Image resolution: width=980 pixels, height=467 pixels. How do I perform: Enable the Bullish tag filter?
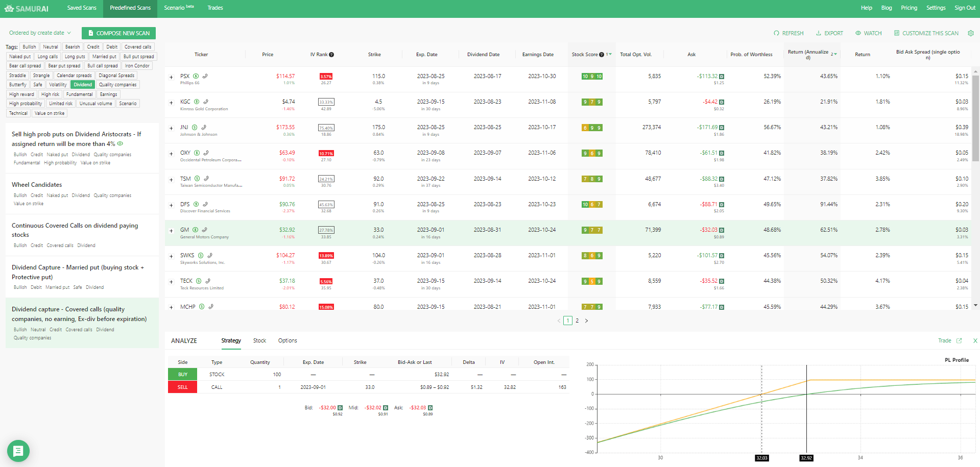click(29, 46)
